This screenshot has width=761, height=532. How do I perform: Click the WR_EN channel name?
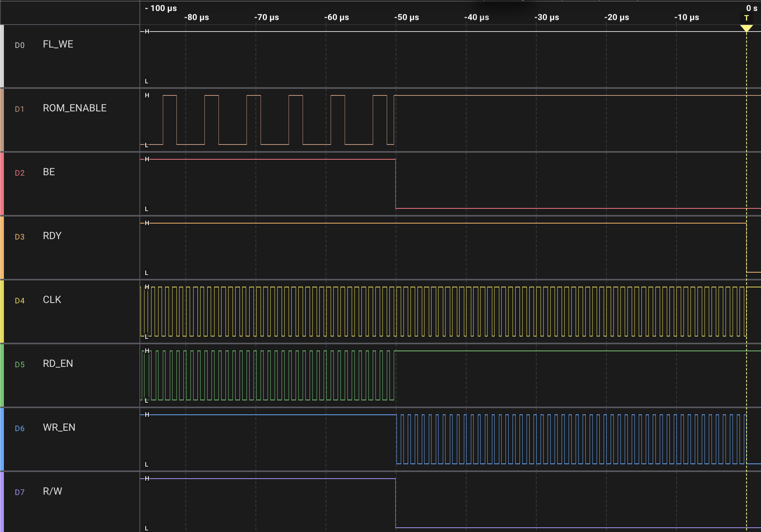(x=59, y=428)
